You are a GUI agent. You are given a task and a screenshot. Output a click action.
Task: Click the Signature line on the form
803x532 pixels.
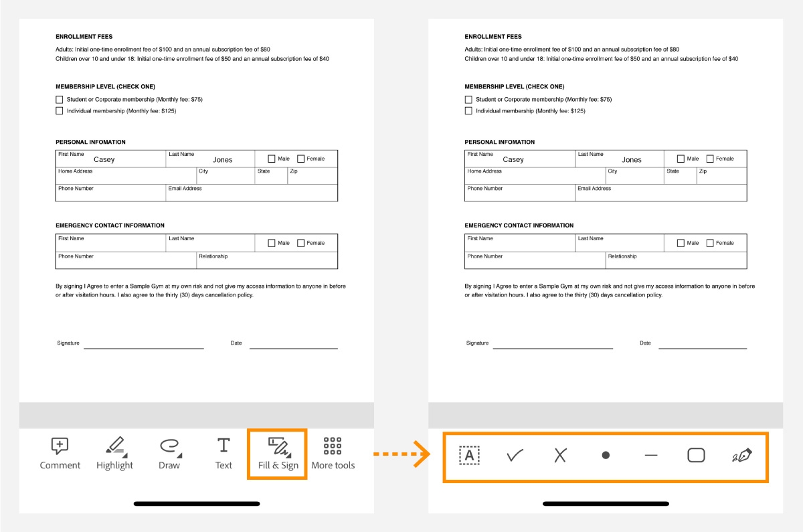pos(144,346)
